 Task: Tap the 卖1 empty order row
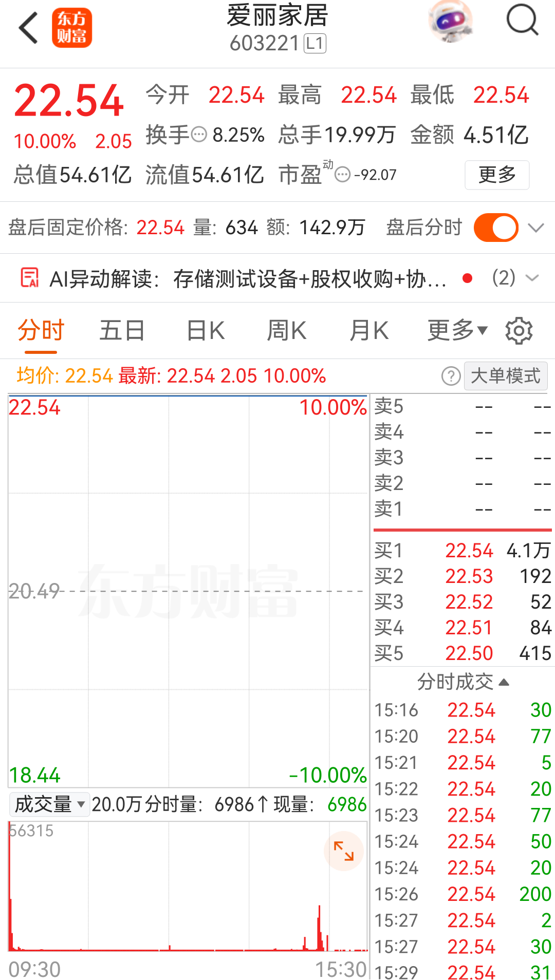[x=462, y=509]
